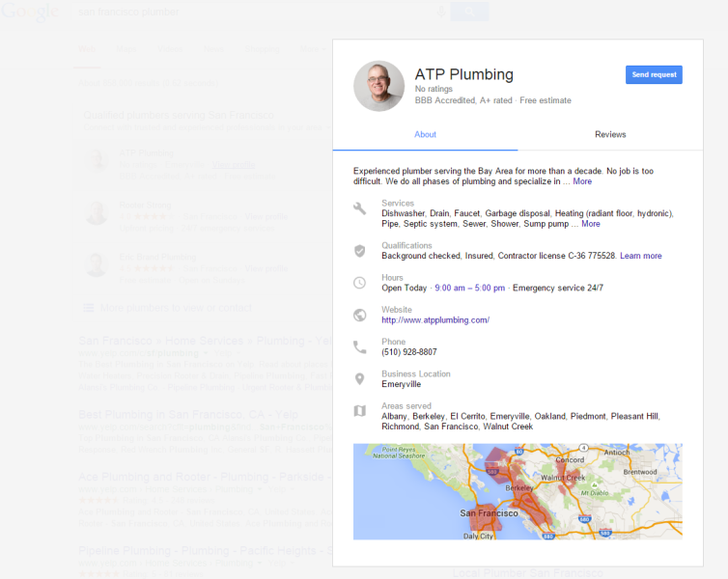Open Pipeline Plumbing Pacific Heights result

click(x=206, y=550)
